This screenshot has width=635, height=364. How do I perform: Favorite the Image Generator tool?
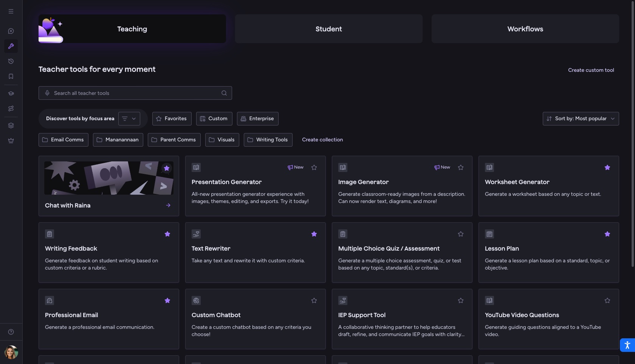[x=461, y=167]
